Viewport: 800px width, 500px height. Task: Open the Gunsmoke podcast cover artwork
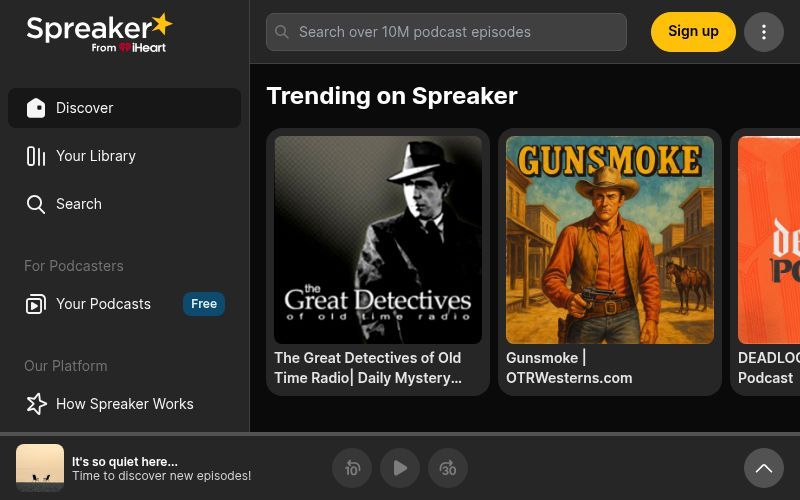pos(610,240)
